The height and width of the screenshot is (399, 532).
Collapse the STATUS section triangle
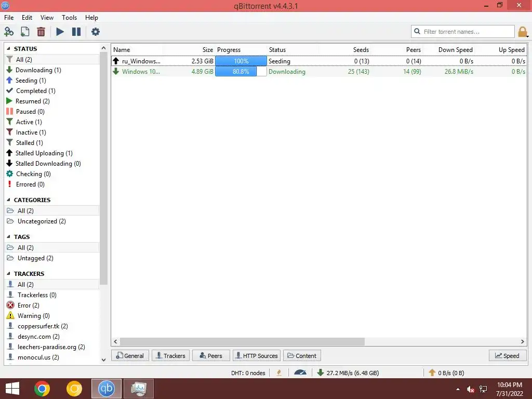8,48
